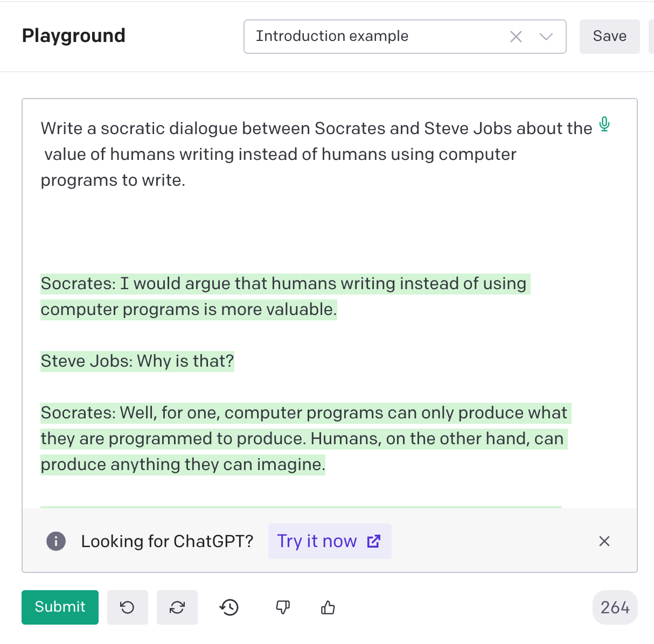The image size is (654, 644).
Task: Open the Try it now ChatGPT link
Action: point(330,541)
